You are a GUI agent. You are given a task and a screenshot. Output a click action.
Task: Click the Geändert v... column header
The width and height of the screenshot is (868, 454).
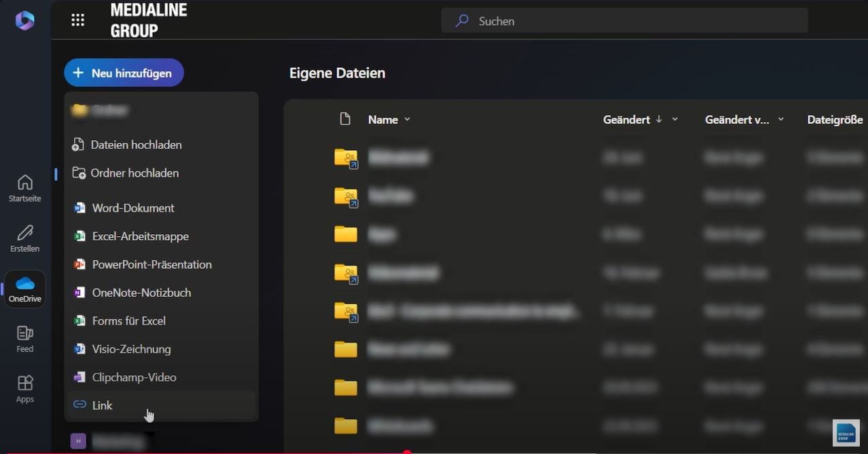tap(737, 119)
